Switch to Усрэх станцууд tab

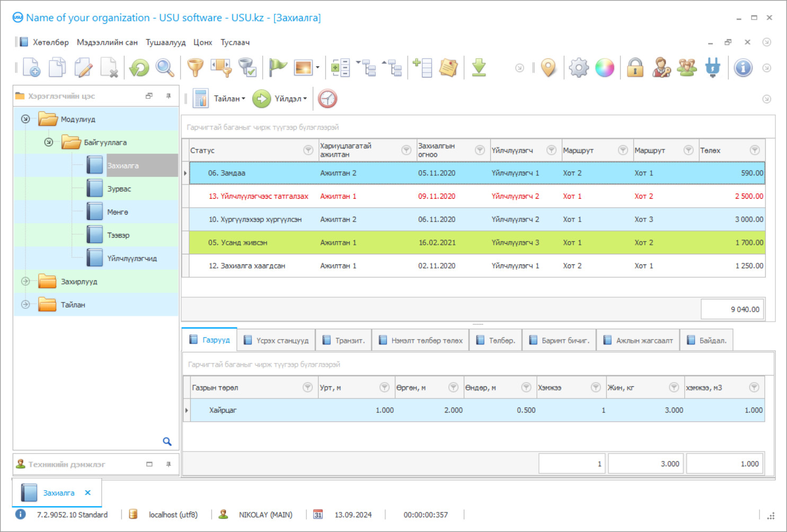pos(276,340)
